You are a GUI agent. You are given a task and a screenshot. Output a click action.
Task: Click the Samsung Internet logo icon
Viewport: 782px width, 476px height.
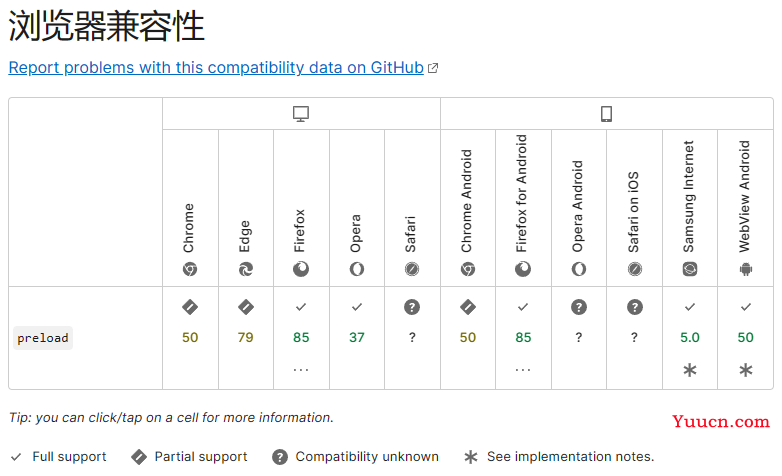[690, 269]
